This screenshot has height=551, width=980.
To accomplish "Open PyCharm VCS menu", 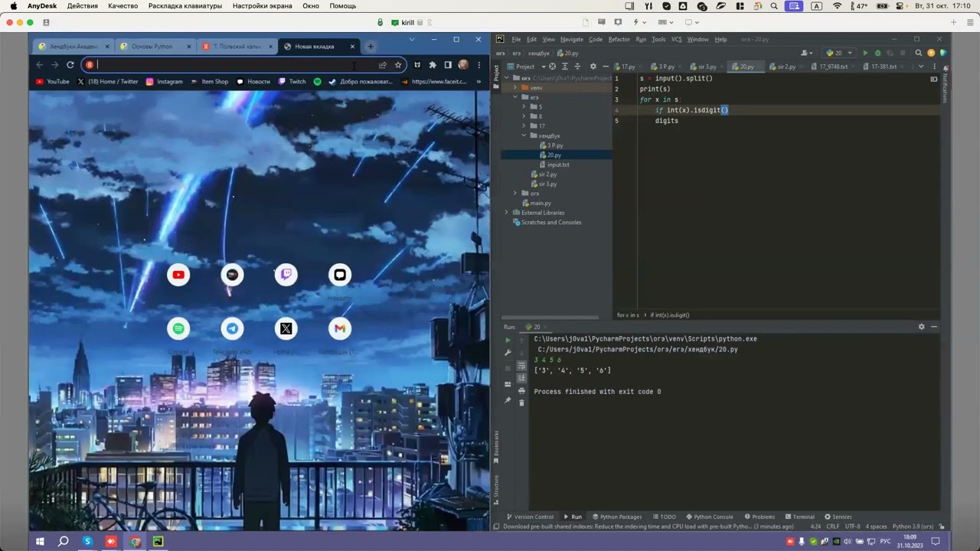I will click(677, 39).
